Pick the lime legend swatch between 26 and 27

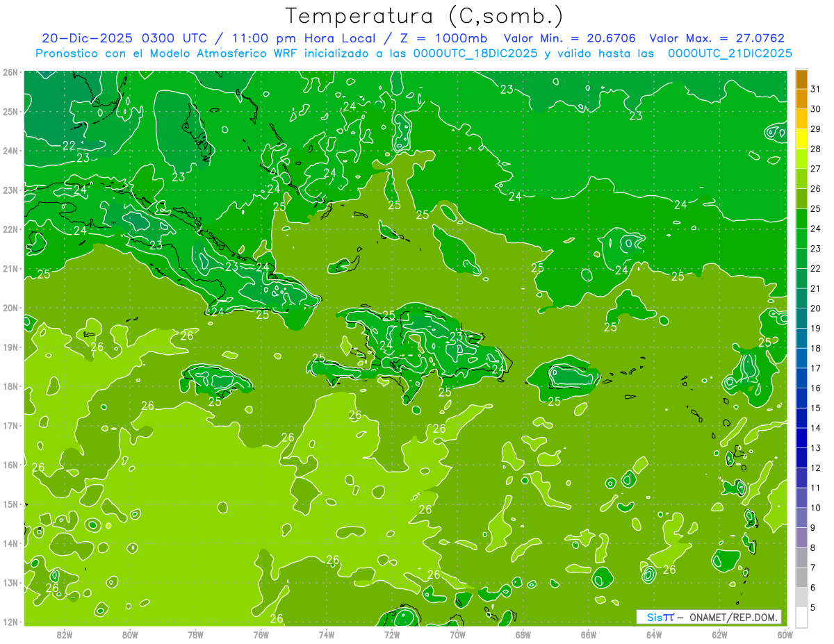802,179
